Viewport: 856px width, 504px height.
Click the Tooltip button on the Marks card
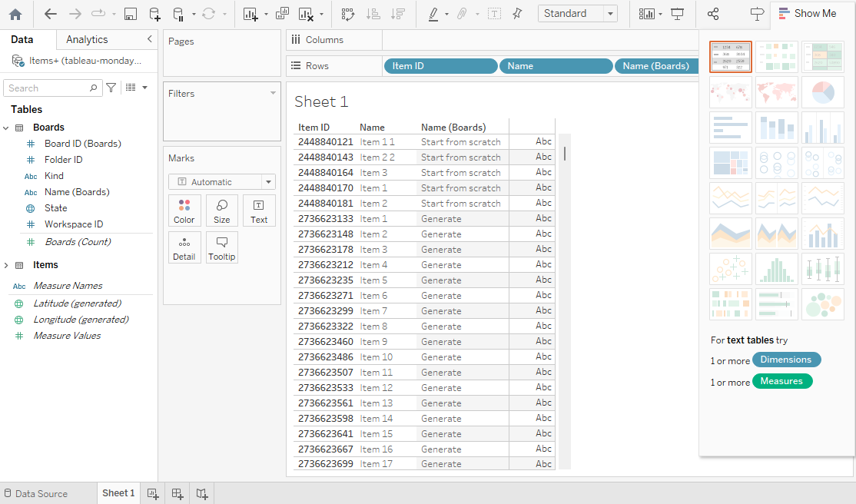tap(221, 247)
